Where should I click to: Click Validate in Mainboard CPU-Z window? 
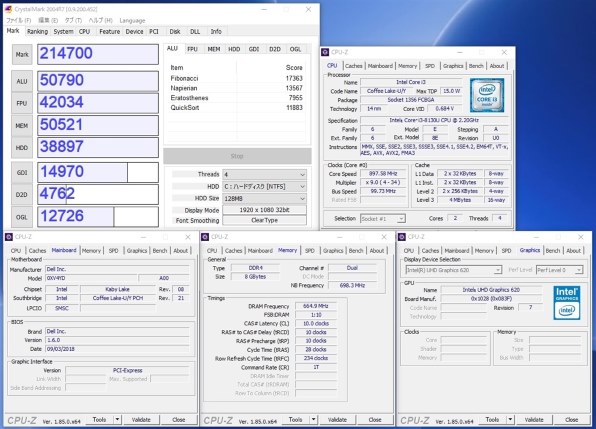141,420
